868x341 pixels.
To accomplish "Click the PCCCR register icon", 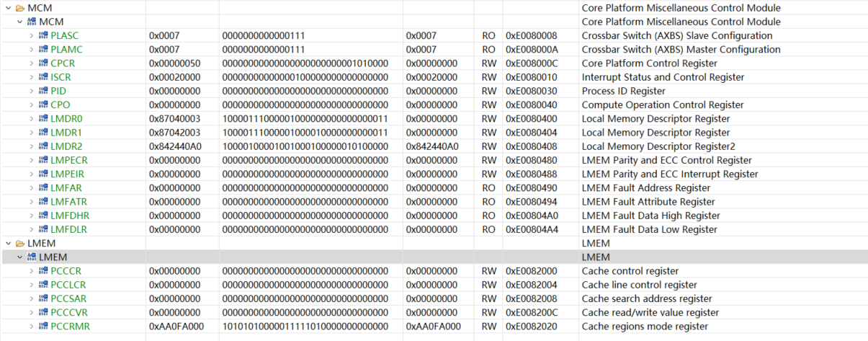I will click(43, 271).
